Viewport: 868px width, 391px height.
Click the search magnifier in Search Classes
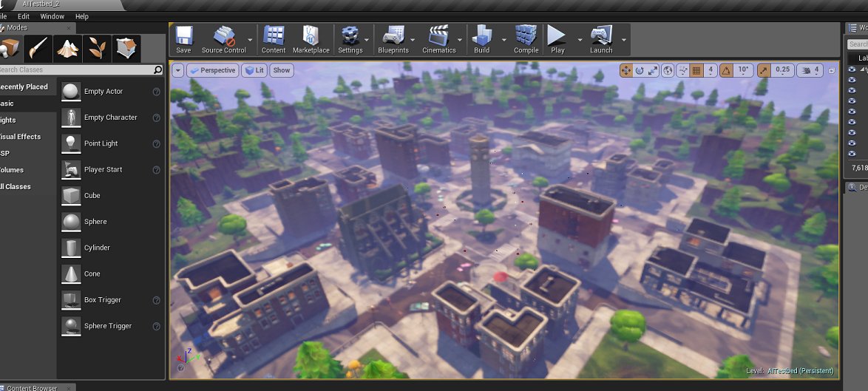[157, 69]
